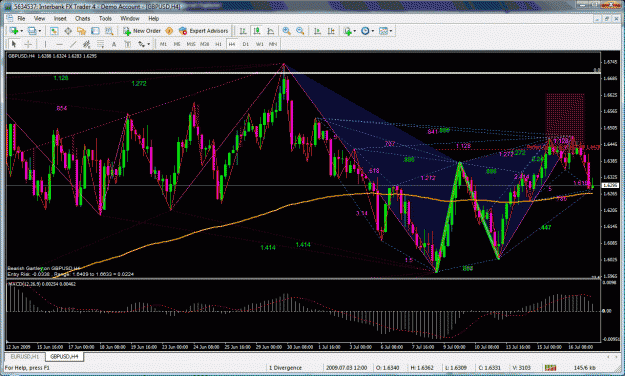The height and width of the screenshot is (376, 625).
Task: Expand the Periods dropdown arrow
Action: pos(373,31)
